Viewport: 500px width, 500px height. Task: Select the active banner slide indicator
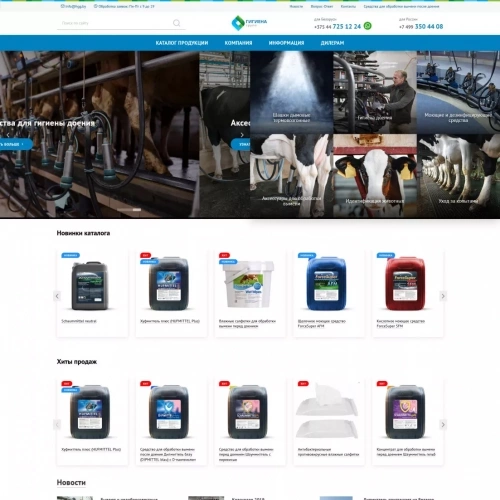pyautogui.click(x=137, y=210)
